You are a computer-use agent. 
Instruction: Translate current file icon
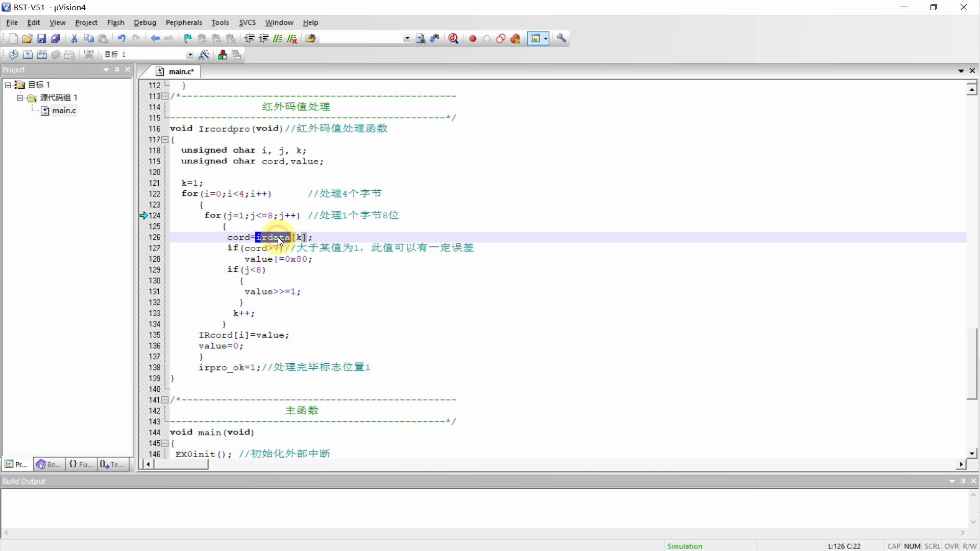tap(14, 55)
